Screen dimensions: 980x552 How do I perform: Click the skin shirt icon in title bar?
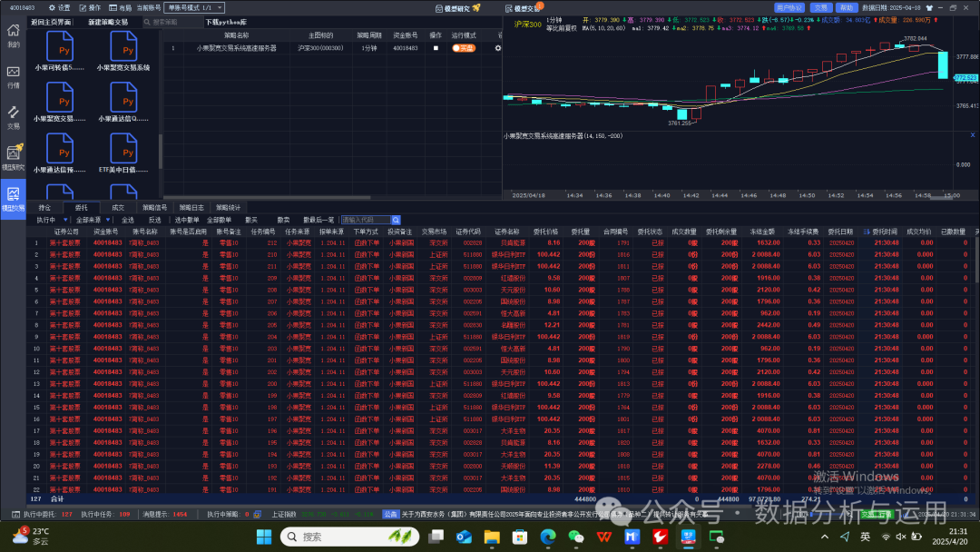(x=929, y=8)
